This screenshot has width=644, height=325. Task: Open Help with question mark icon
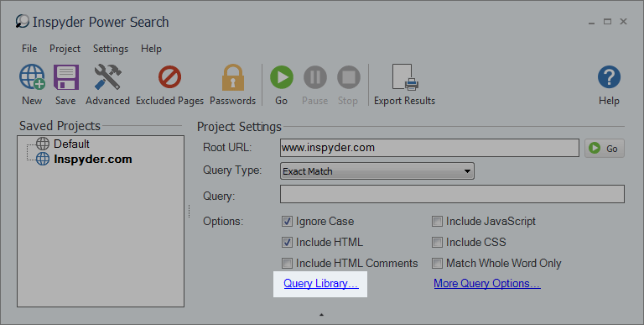click(x=609, y=77)
